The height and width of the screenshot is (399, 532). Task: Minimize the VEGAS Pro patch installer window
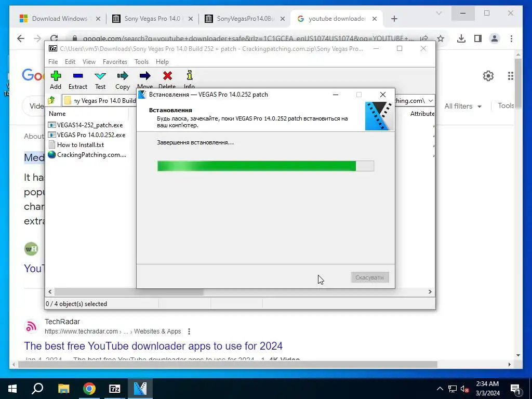(336, 95)
